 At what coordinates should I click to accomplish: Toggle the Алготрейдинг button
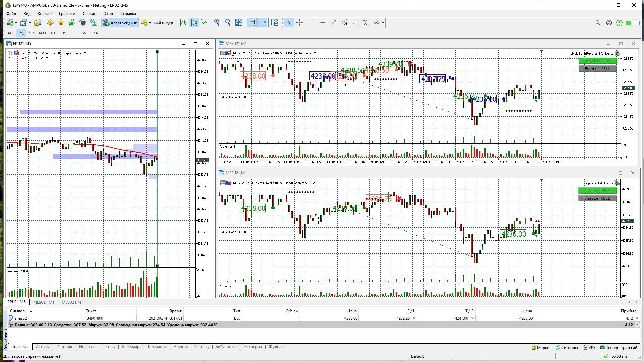click(x=120, y=23)
